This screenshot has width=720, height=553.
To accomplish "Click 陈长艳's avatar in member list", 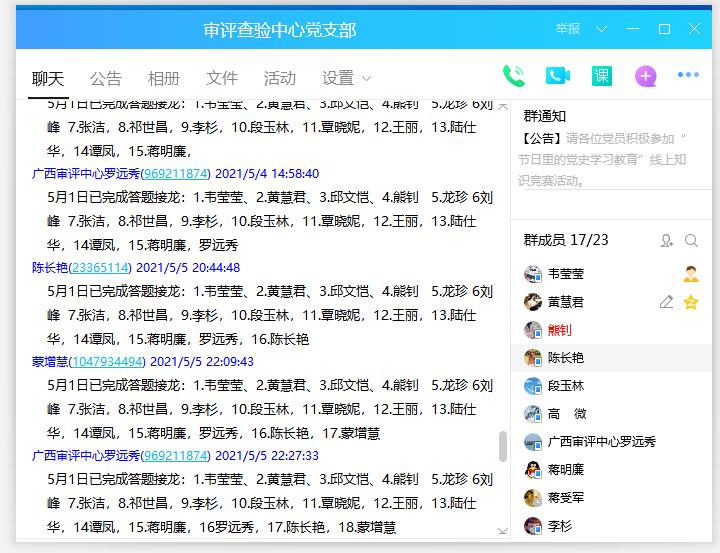I will [x=533, y=358].
